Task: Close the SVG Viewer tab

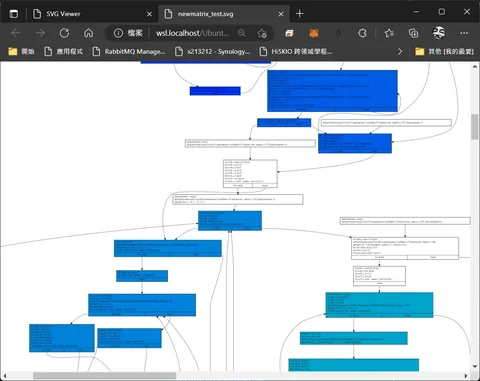Action: (x=149, y=14)
